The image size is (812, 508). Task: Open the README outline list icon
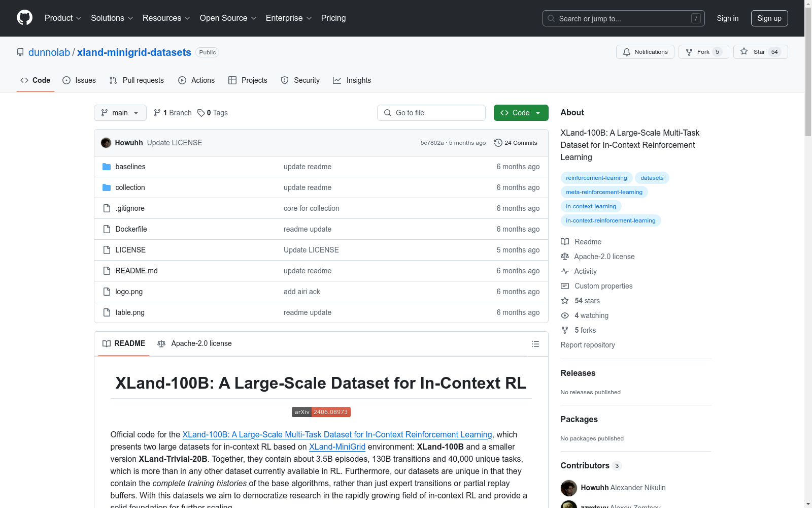535,344
